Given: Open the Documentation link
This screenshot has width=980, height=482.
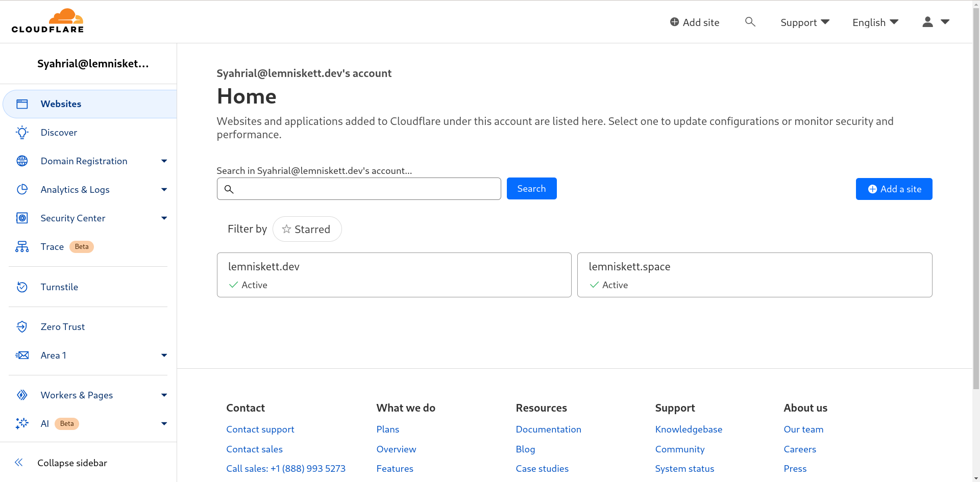Looking at the screenshot, I should pyautogui.click(x=548, y=429).
